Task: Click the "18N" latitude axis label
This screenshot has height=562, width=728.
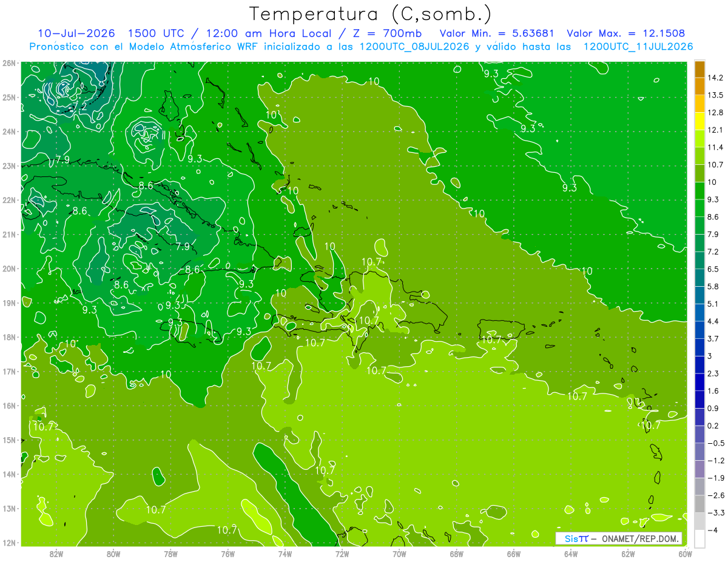Action: (8, 337)
